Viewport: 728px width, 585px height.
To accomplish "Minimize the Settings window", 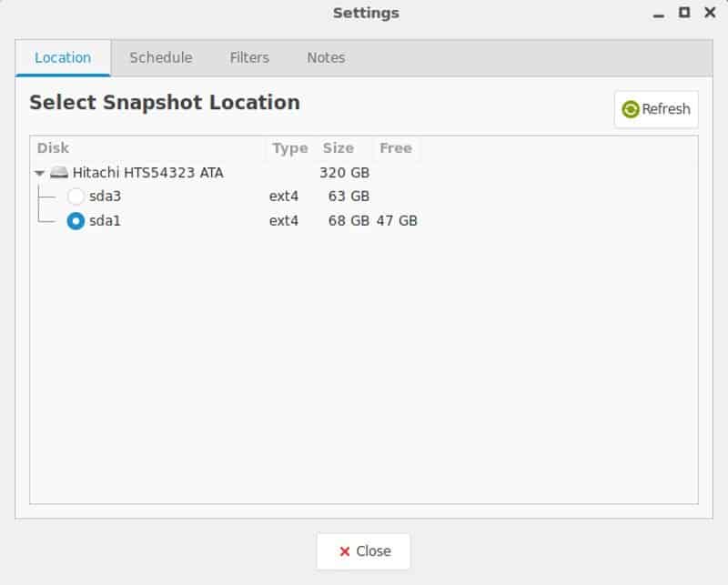I will click(x=658, y=13).
